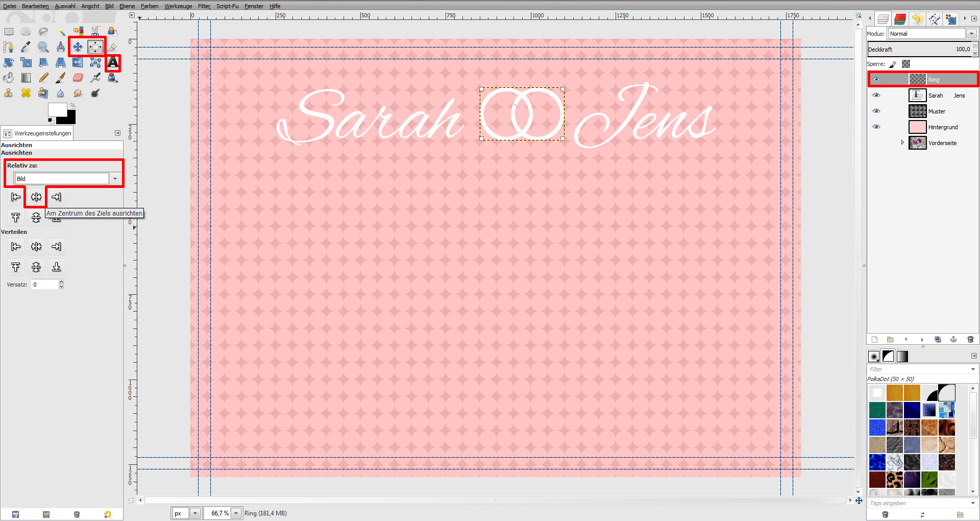Select the Paintbrush tool

pyautogui.click(x=60, y=78)
